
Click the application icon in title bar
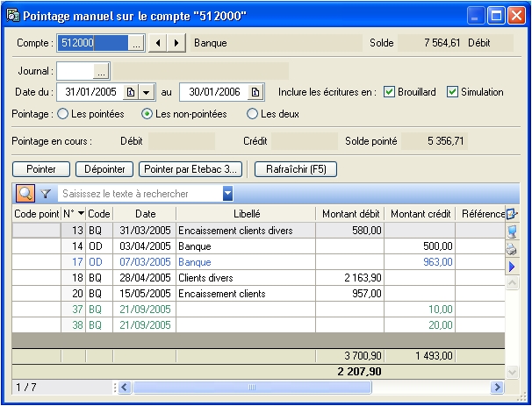[13, 15]
